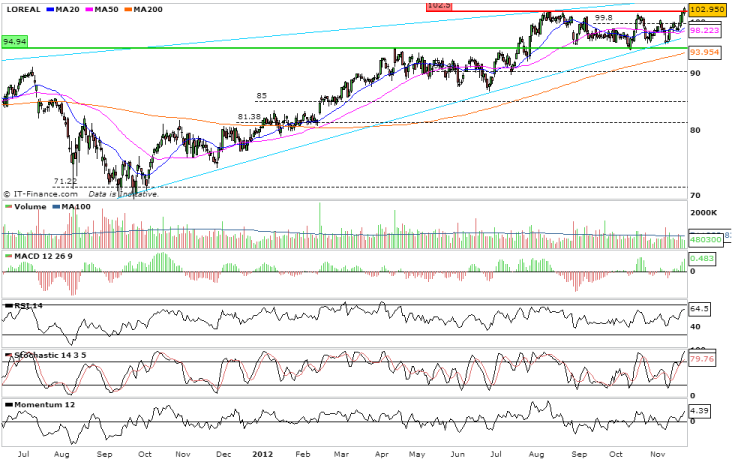732x459 pixels.
Task: Click the Stochastic 14 3 5 indicator label
Action: pos(50,355)
